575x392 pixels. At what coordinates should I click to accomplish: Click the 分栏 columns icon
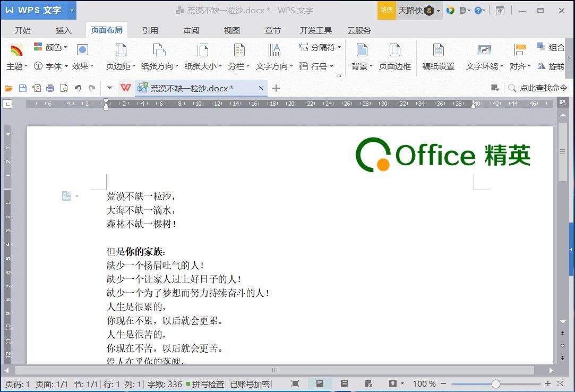239,50
